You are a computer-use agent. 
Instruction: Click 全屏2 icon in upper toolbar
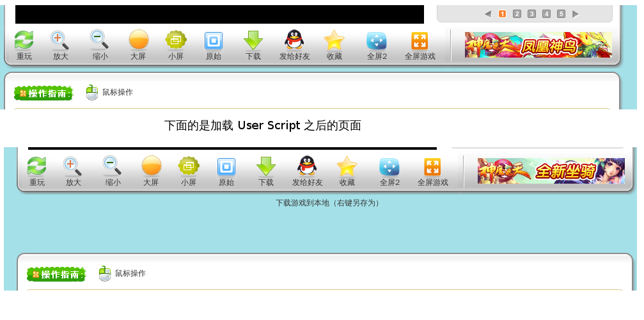point(377,41)
